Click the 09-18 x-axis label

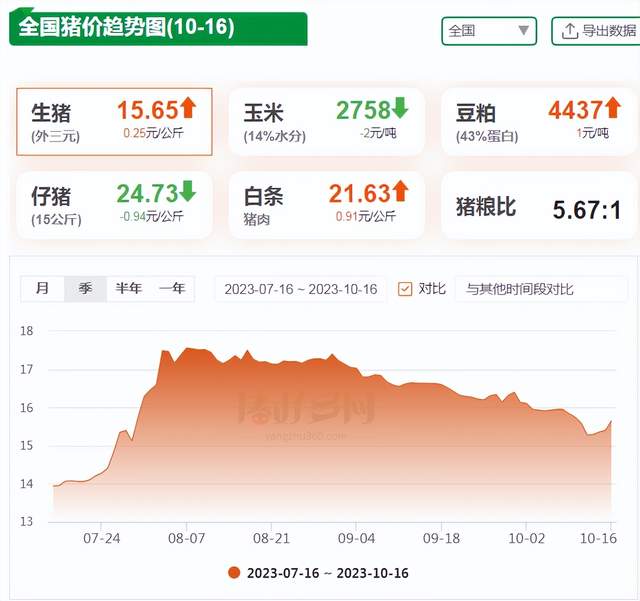coord(441,538)
